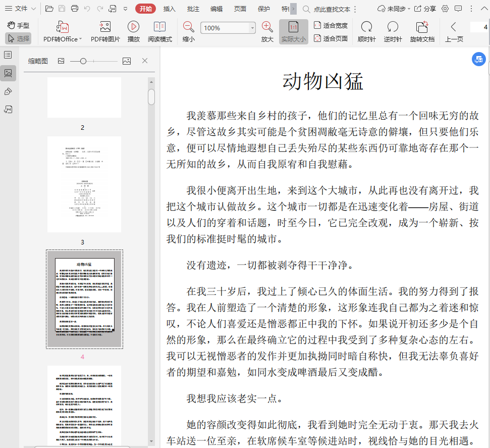Open the 文件 file menu
This screenshot has width=490, height=448.
coord(21,9)
